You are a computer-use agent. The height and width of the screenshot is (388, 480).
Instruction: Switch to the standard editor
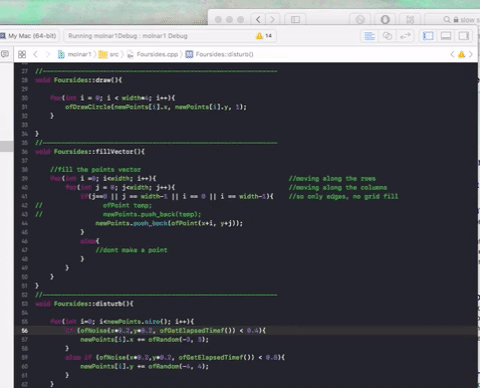[369, 36]
